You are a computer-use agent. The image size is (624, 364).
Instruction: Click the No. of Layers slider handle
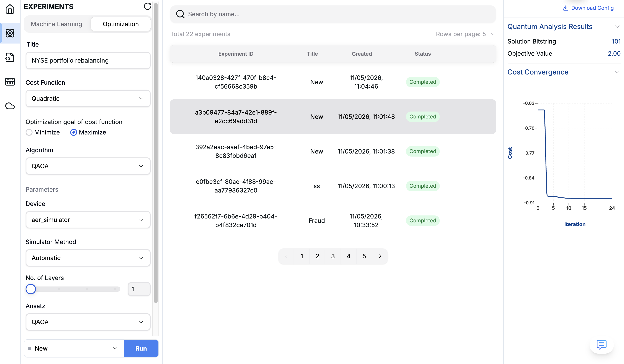point(31,289)
